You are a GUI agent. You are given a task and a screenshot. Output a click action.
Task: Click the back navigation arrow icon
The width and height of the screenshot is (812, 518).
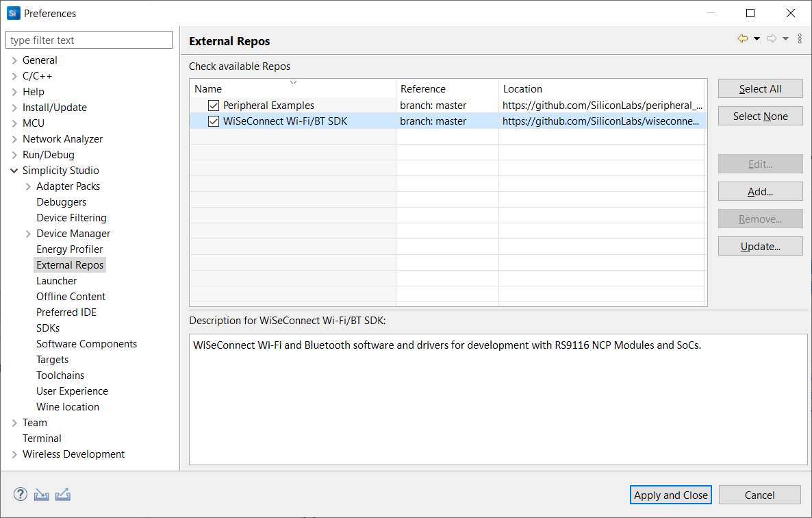click(743, 39)
